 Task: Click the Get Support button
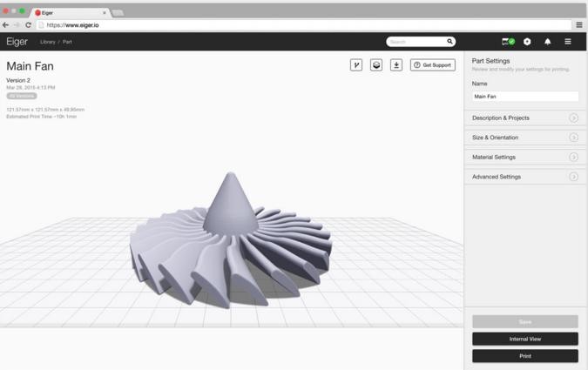pos(433,65)
